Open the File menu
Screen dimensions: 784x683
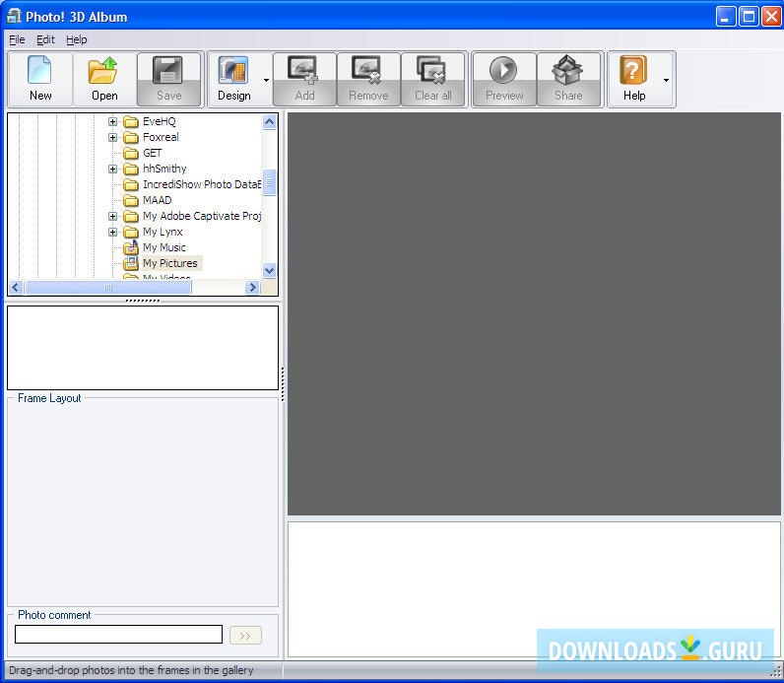17,39
